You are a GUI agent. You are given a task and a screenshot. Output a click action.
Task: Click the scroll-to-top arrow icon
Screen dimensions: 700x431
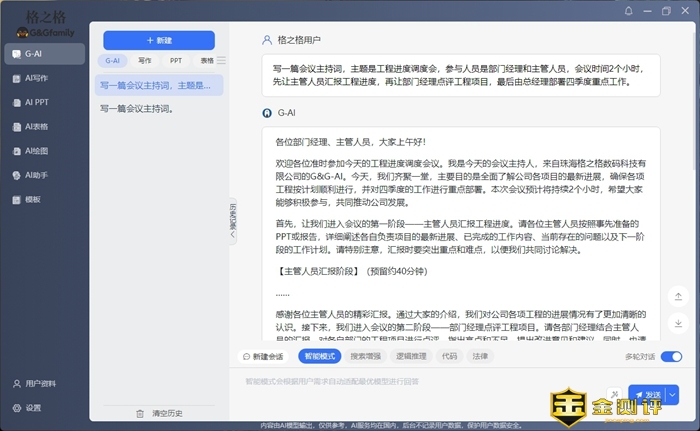pyautogui.click(x=678, y=297)
